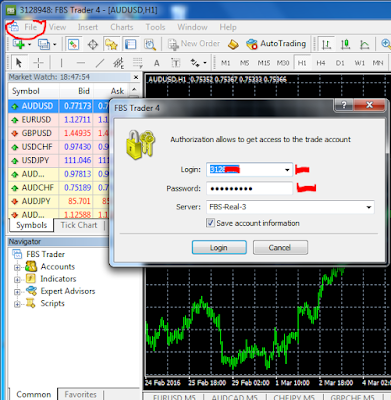Image resolution: width=391 pixels, height=400 pixels.
Task: Select the equidistant channel tool
Action: pos(118,62)
